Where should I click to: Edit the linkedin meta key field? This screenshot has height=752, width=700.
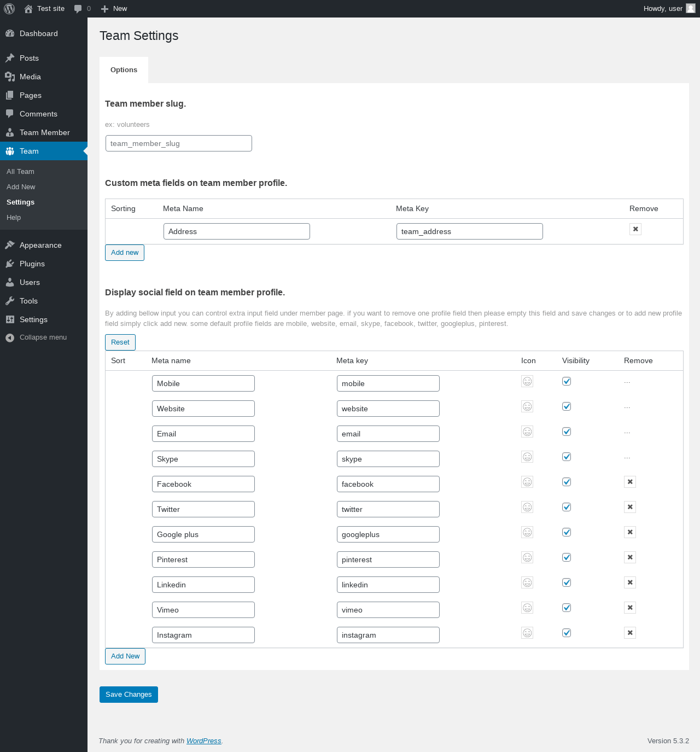[388, 585]
